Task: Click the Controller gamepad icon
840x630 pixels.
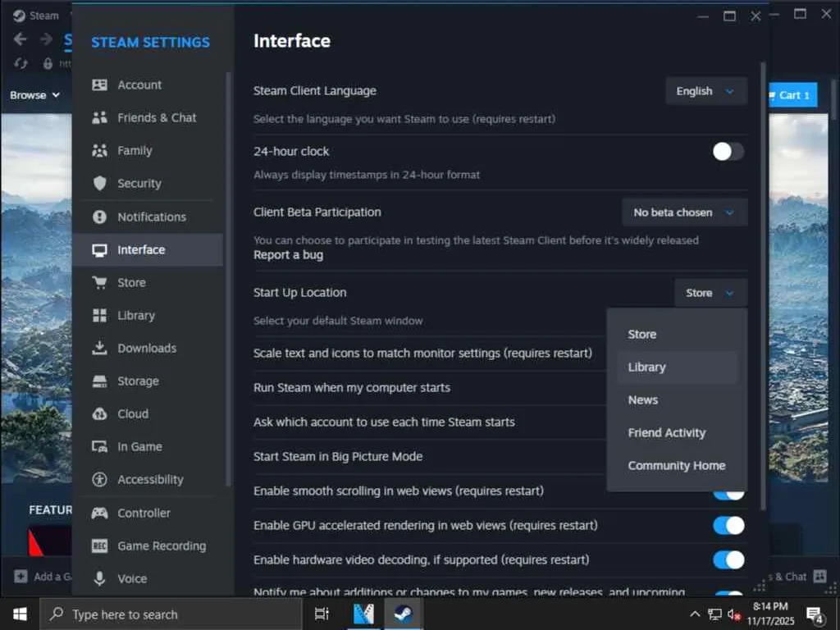Action: [99, 513]
